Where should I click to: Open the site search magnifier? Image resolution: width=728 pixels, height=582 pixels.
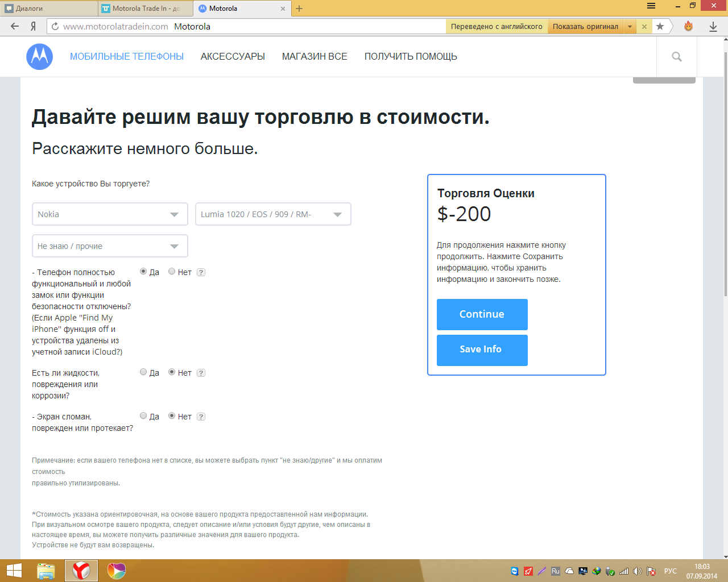(677, 57)
